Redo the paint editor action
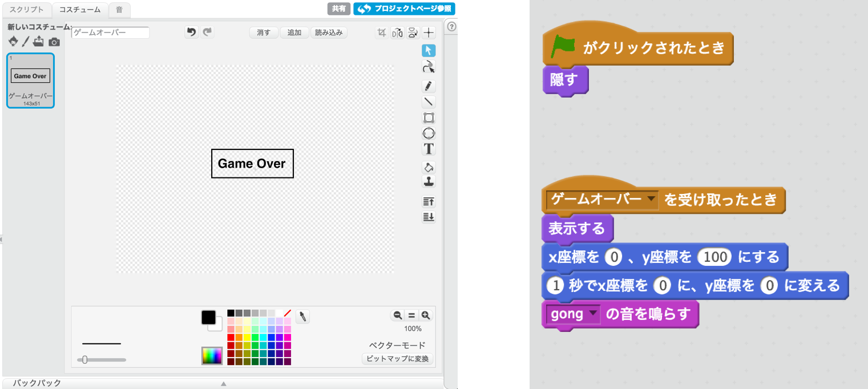 click(207, 33)
